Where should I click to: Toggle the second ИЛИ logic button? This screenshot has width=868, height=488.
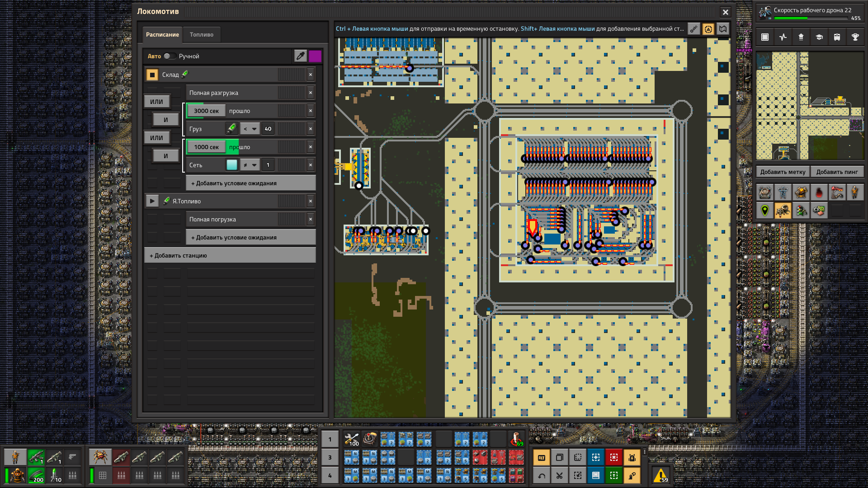(156, 138)
